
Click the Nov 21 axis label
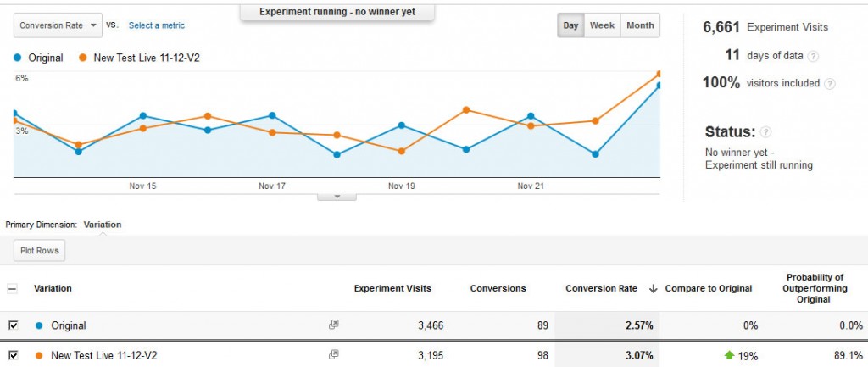tap(531, 186)
